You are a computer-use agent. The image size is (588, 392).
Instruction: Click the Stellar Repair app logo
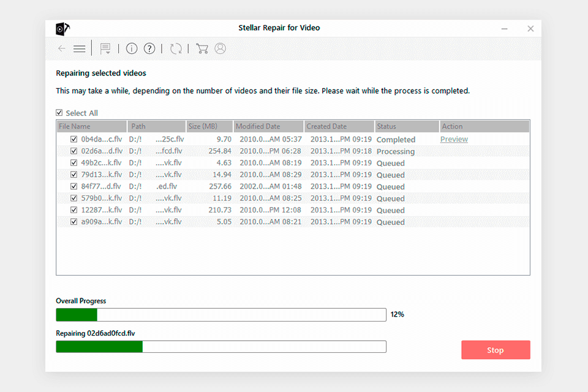(x=61, y=28)
